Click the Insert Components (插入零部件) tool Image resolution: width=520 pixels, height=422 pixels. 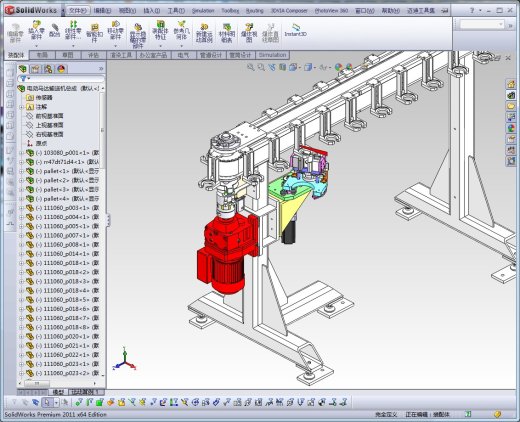(x=36, y=31)
